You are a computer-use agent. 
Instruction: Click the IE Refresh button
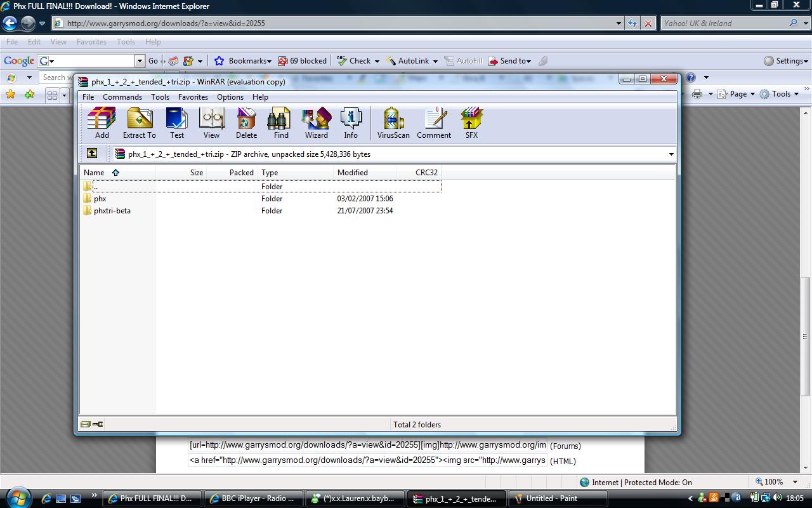(x=632, y=23)
